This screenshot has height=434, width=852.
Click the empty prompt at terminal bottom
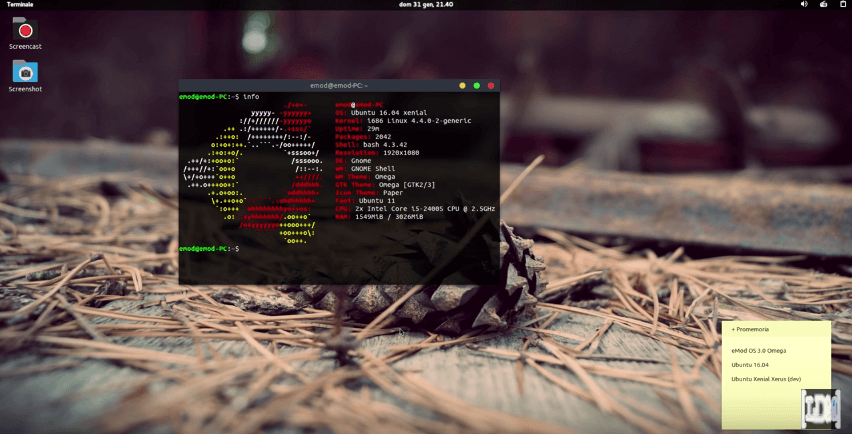click(209, 249)
